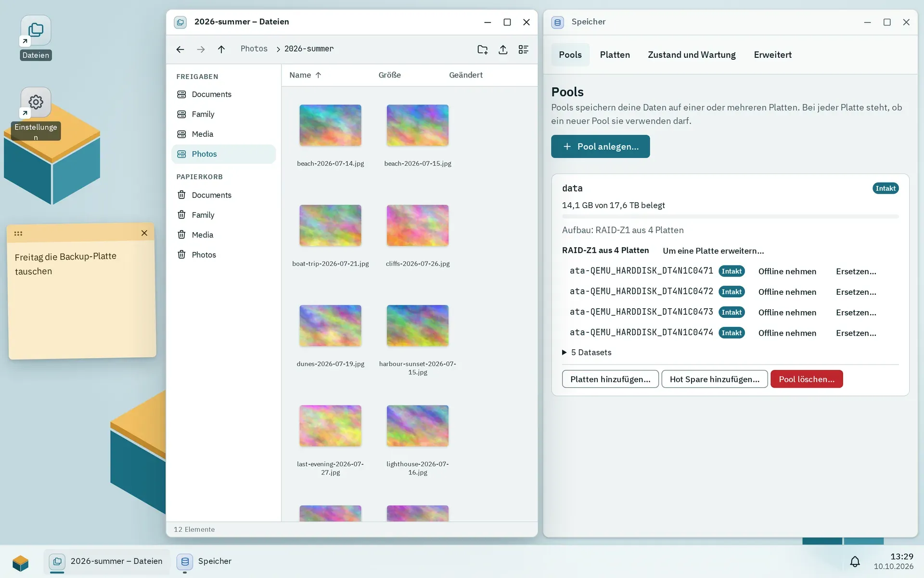Open Family trash under Papierkorb
Image resolution: width=924 pixels, height=578 pixels.
[223, 215]
